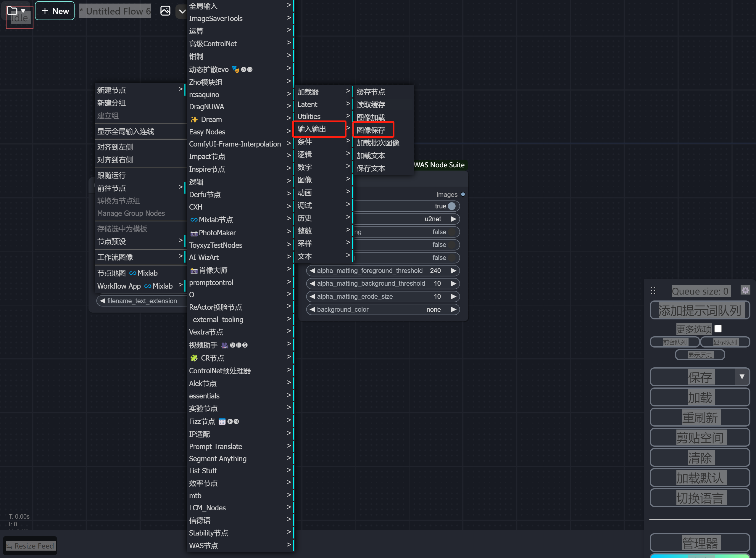Create a new flow with New button
This screenshot has width=756, height=558.
(55, 11)
